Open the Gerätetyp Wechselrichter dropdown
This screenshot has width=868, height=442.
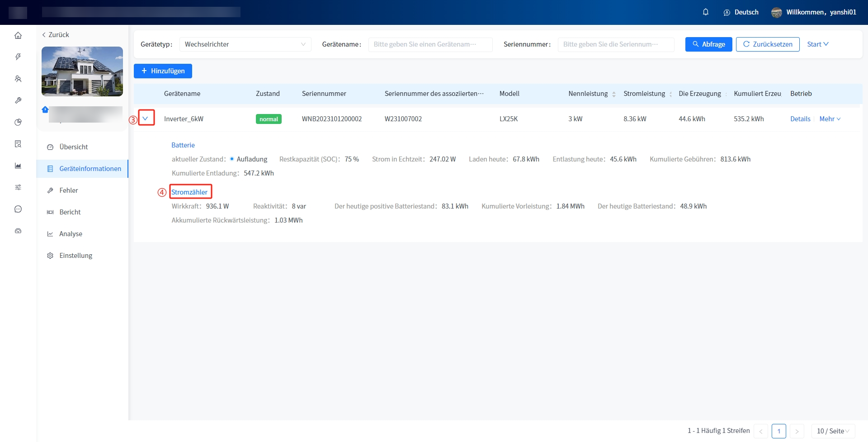245,44
